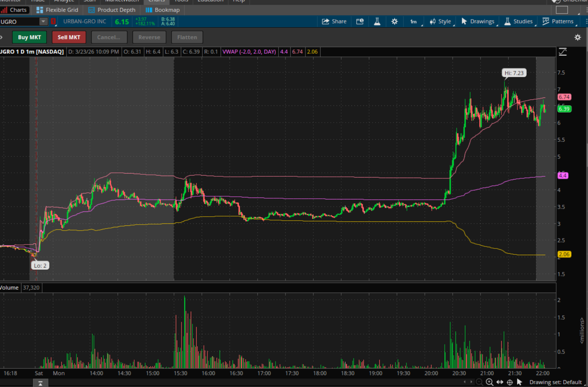Viewport: 588px width, 387px height.
Task: Click the Charts bar-chart icon
Action: pyautogui.click(x=4, y=10)
